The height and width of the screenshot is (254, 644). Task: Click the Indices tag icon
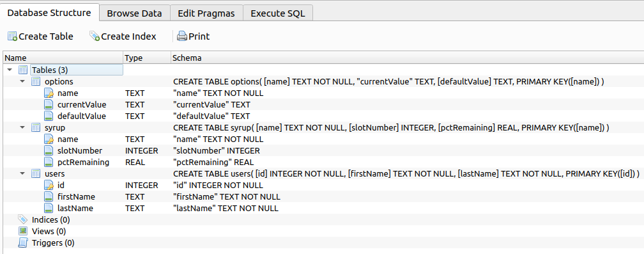tap(23, 219)
